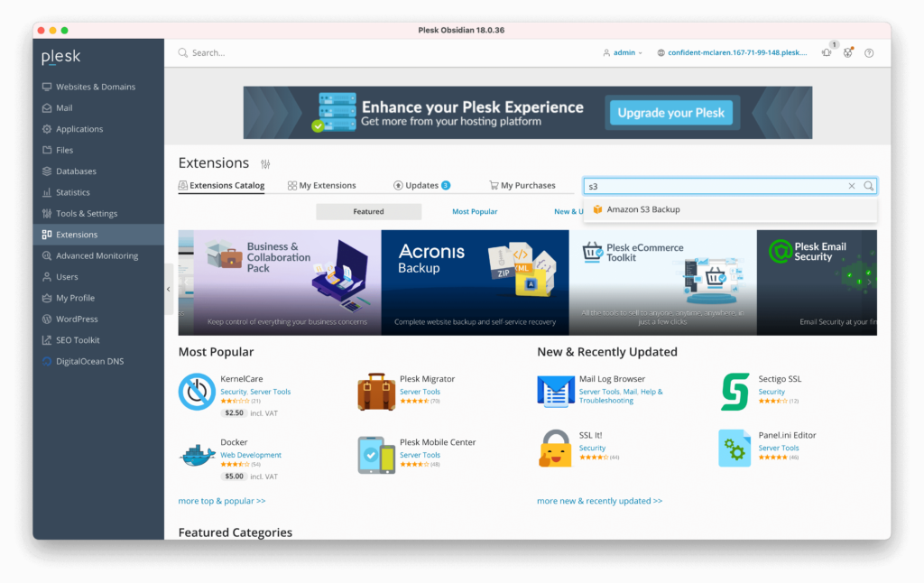Open the extensions filter settings icon
Image resolution: width=924 pixels, height=583 pixels.
coord(265,164)
